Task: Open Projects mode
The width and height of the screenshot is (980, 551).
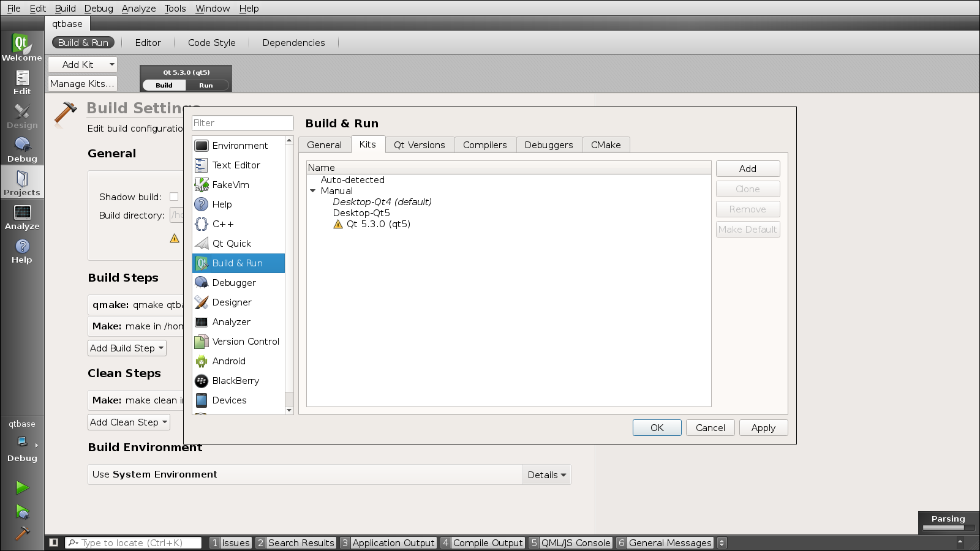Action: click(x=22, y=183)
